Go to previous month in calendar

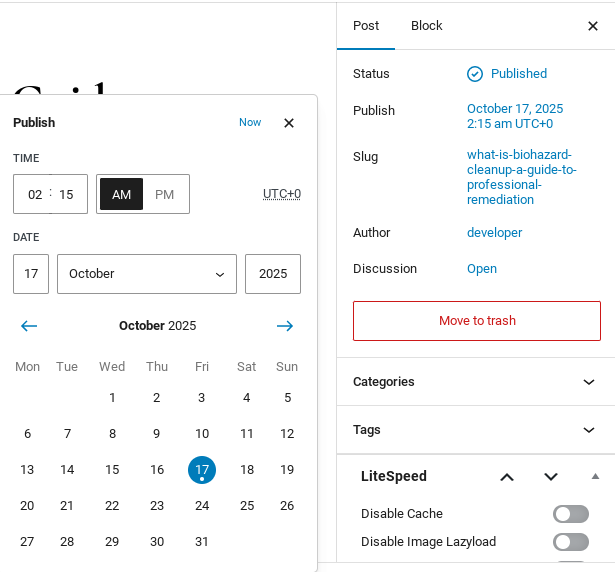click(x=29, y=326)
